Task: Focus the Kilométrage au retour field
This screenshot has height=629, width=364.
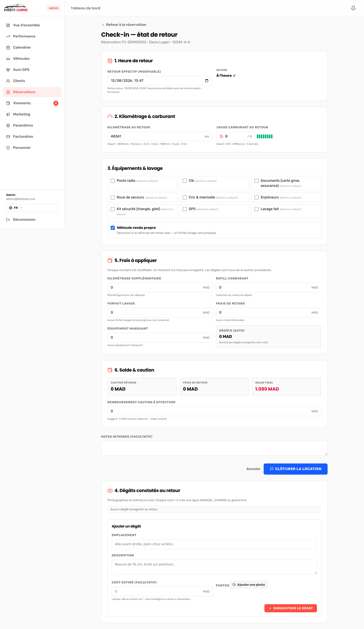Action: [x=160, y=136]
